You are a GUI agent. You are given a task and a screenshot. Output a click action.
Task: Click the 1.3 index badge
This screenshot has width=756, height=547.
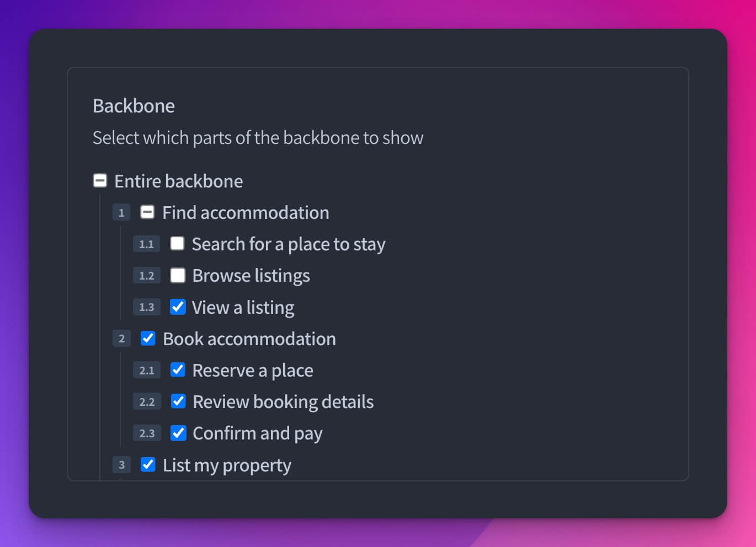(146, 307)
